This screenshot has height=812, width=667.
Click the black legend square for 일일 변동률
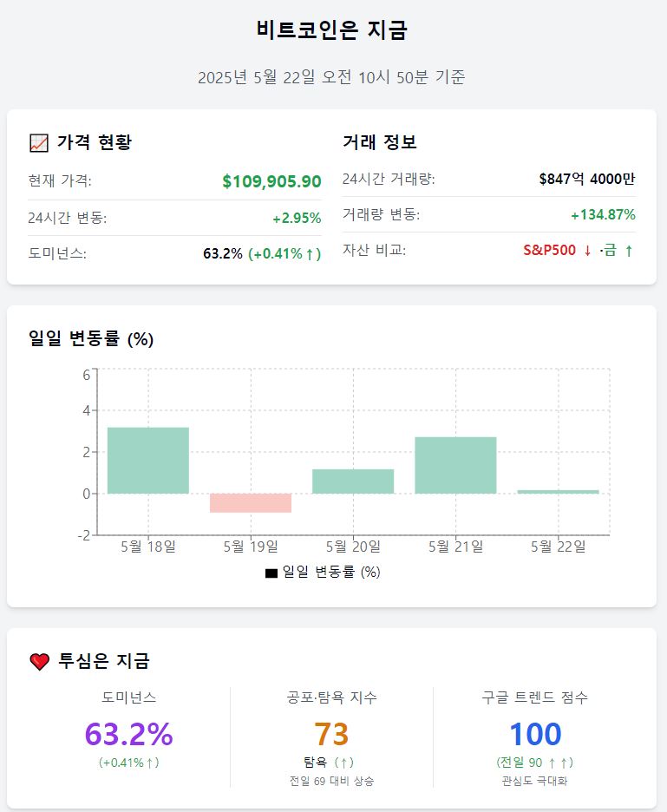(x=271, y=573)
